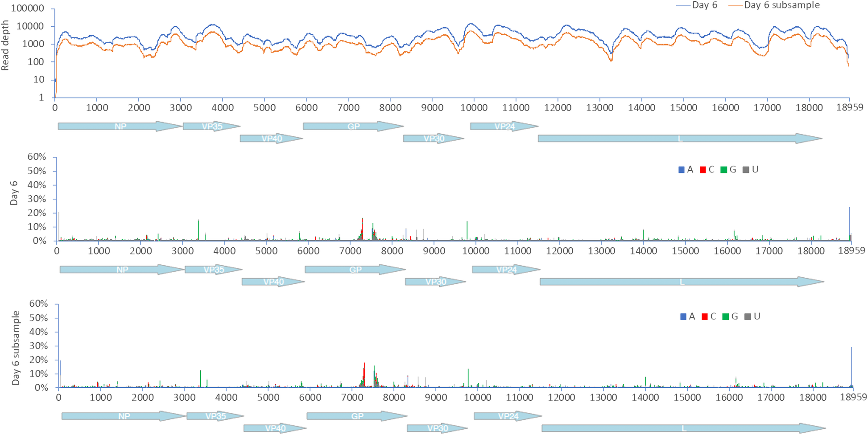868x435 pixels.
Task: Click the GP gene arrow under the read depth chart
Action: pos(354,127)
